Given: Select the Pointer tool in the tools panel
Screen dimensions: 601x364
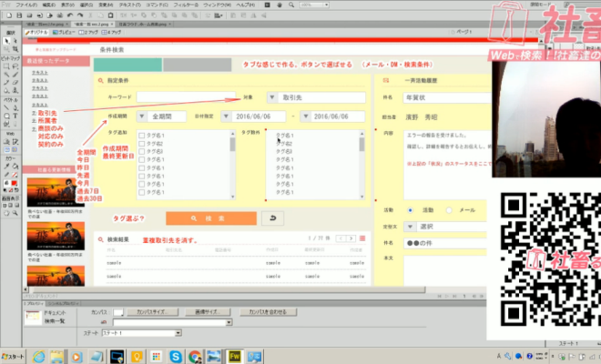Looking at the screenshot, I should 5,41.
